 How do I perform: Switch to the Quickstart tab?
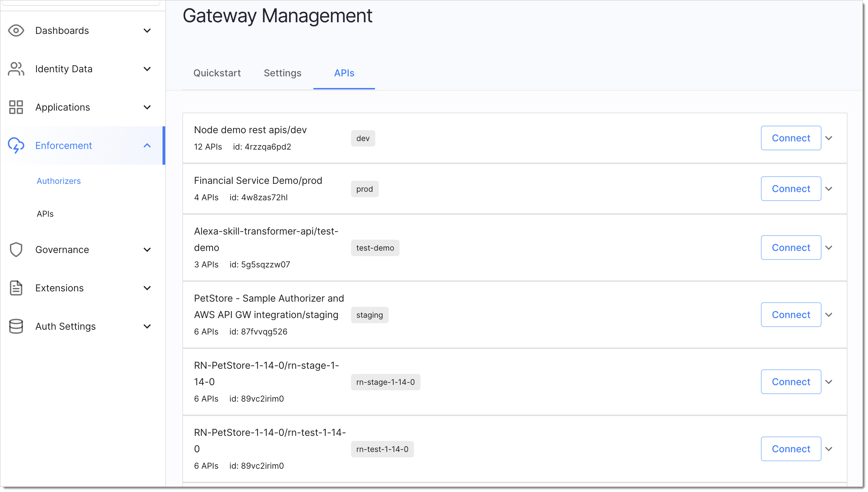point(217,73)
